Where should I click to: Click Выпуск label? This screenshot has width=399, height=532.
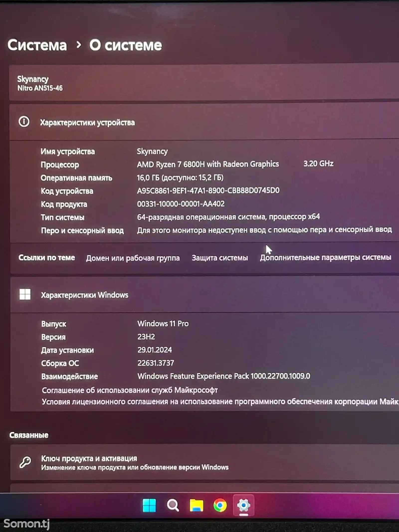tap(54, 324)
